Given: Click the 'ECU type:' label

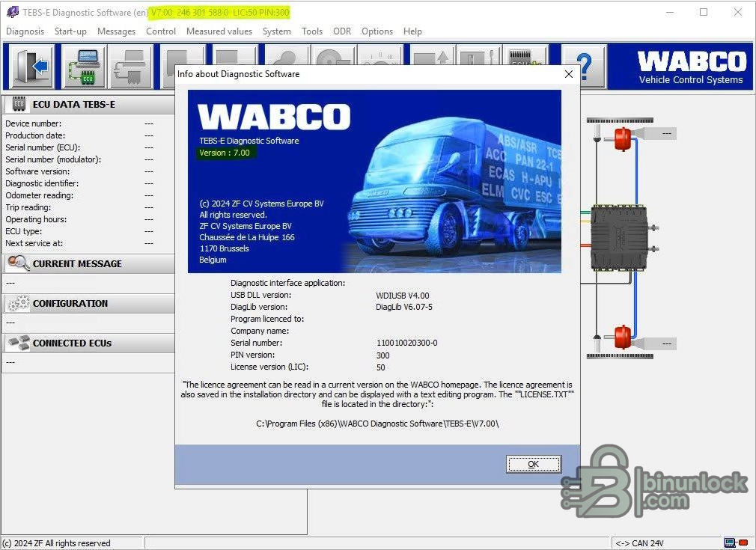Looking at the screenshot, I should 24,231.
